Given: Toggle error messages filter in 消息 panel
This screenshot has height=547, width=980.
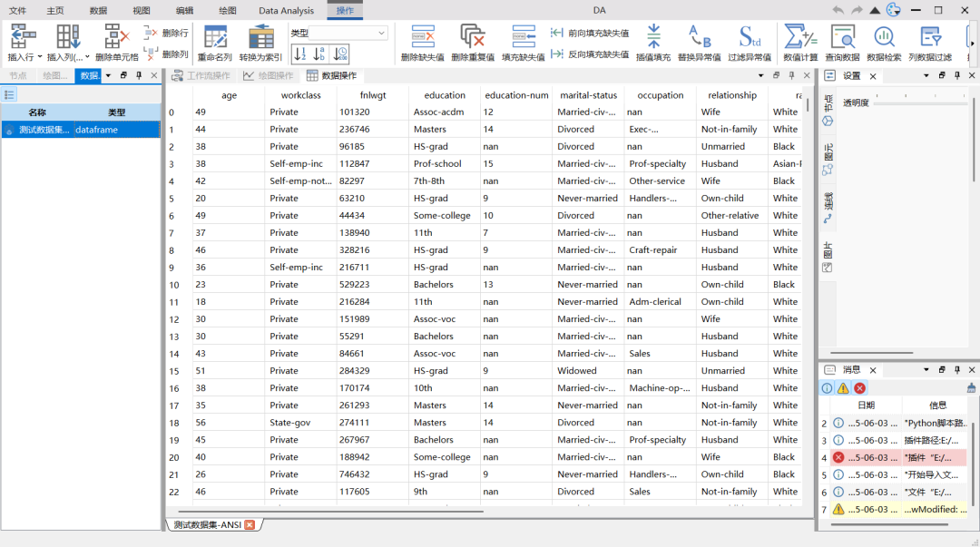Looking at the screenshot, I should click(x=860, y=388).
